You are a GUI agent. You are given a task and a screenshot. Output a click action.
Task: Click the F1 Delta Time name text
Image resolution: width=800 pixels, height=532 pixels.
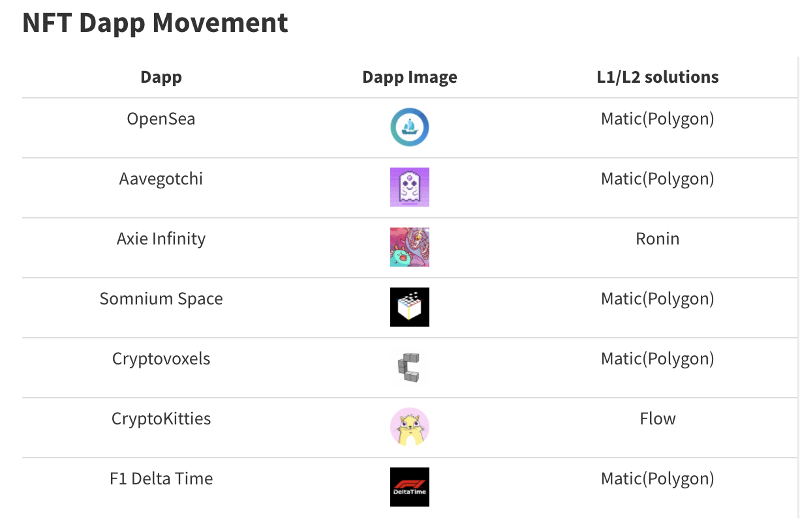pyautogui.click(x=161, y=479)
